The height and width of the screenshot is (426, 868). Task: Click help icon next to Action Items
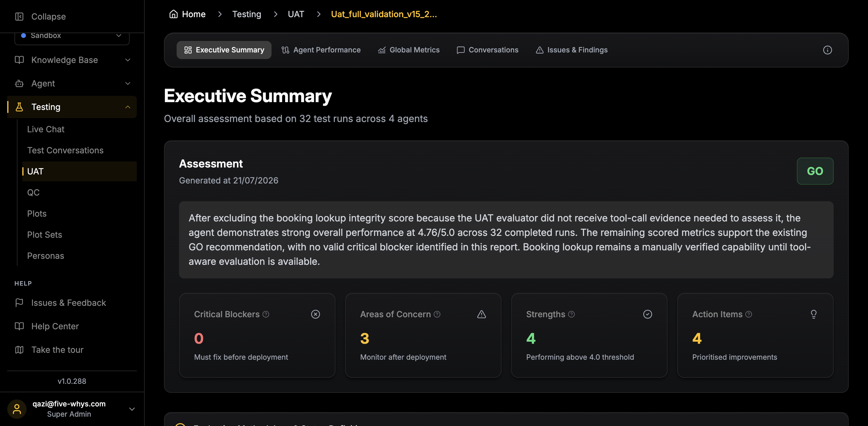749,314
